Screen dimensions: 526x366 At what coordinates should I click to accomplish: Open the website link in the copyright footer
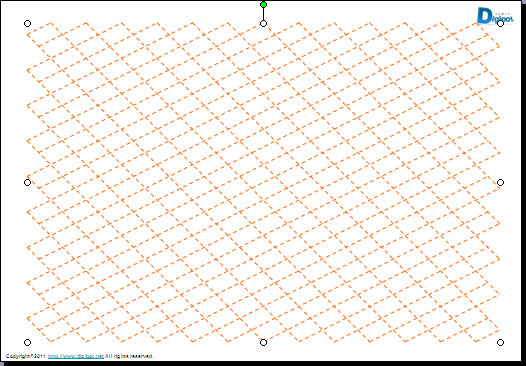pos(75,356)
